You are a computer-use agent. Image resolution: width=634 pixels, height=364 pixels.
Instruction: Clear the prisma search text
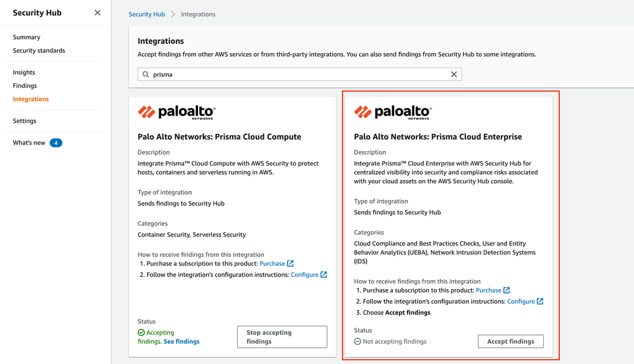coord(454,74)
